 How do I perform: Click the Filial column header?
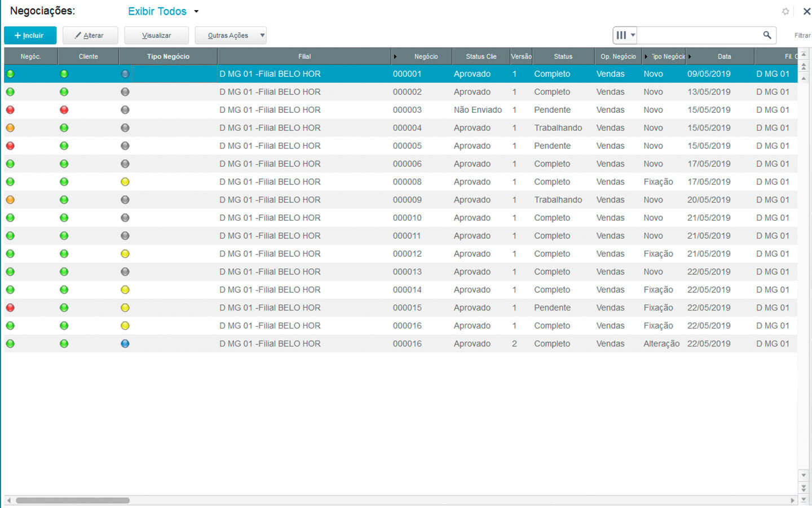tap(304, 56)
